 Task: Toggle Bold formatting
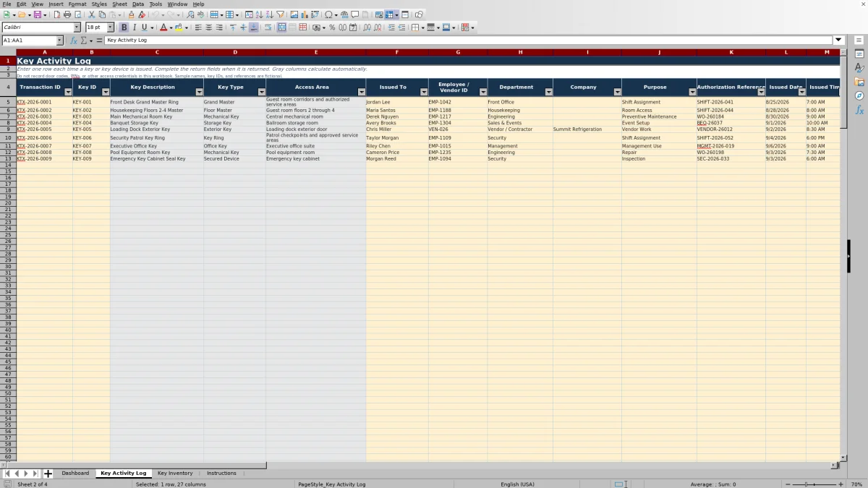pyautogui.click(x=124, y=27)
